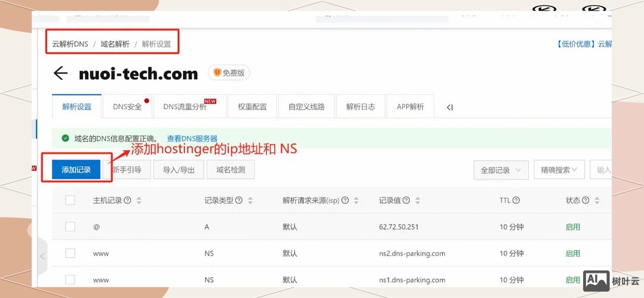Collapse tab list with arrow after APP解析
The height and width of the screenshot is (298, 644).
point(450,107)
